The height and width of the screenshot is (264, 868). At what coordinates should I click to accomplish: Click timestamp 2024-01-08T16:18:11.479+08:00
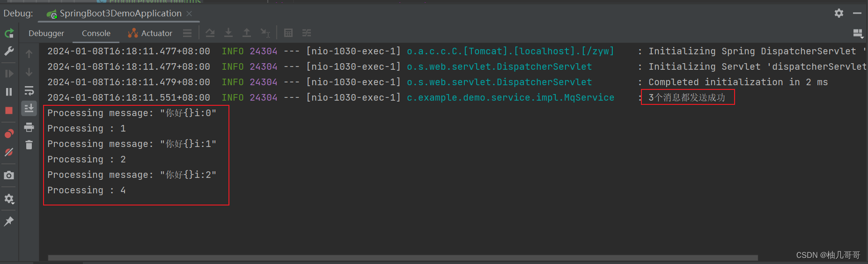(129, 82)
